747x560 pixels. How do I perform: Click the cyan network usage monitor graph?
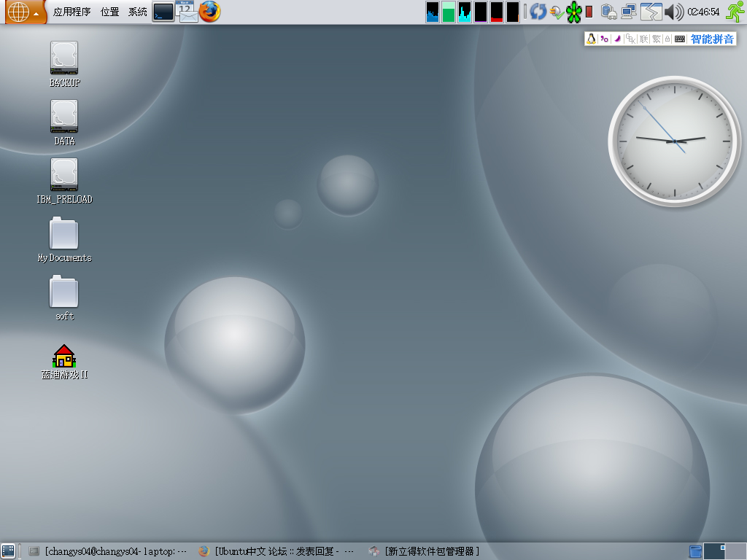465,12
